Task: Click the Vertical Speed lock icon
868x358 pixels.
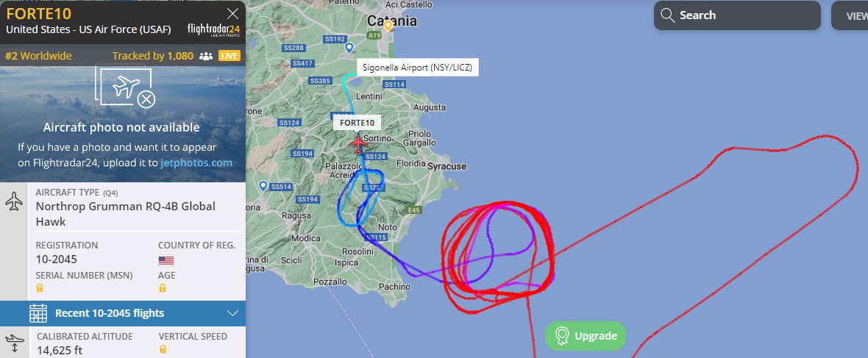Action: pos(162,349)
